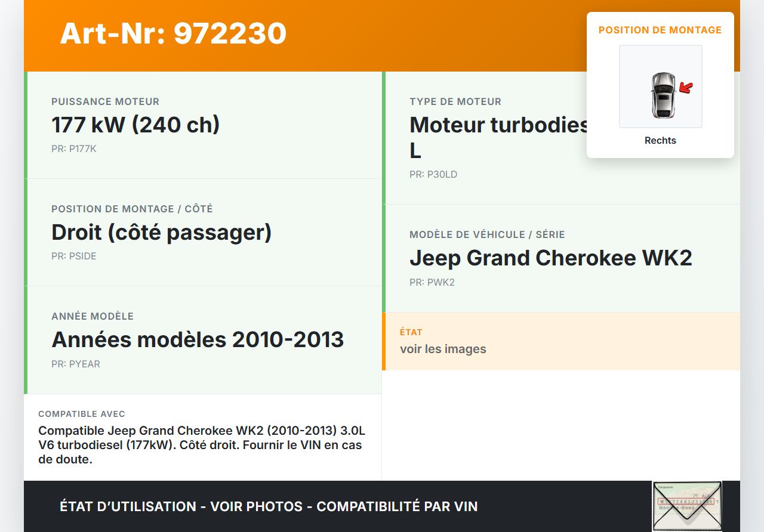
Task: Click the 'PR: P177K' code
Action: point(73,149)
